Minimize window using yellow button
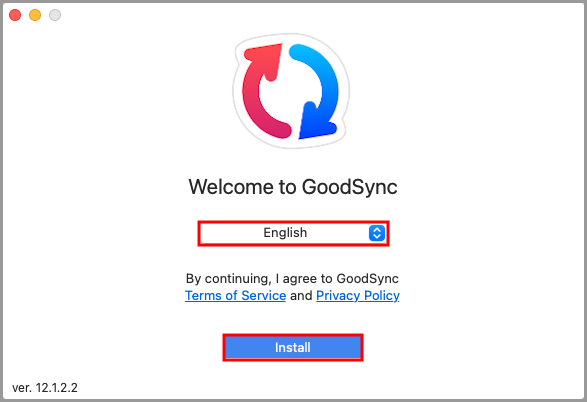587x402 pixels. [35, 15]
